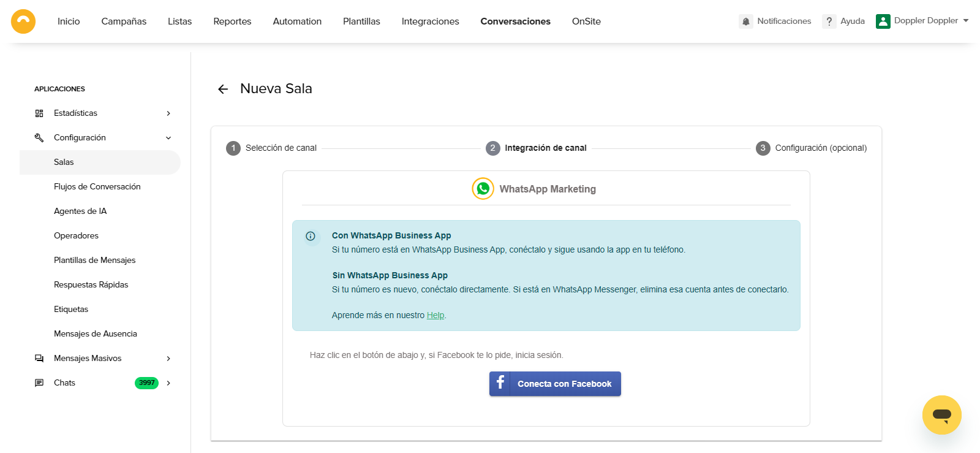Open the Plantillas menu

coord(361,21)
